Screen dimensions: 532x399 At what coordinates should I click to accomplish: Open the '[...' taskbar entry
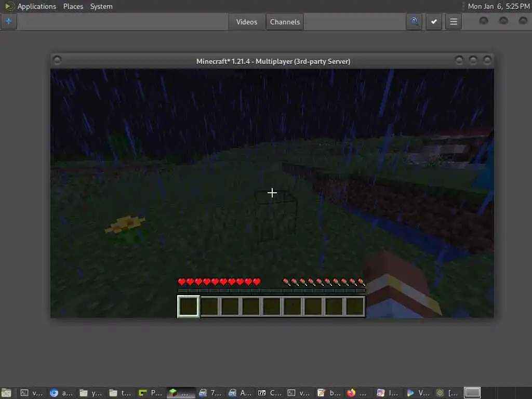click(447, 393)
